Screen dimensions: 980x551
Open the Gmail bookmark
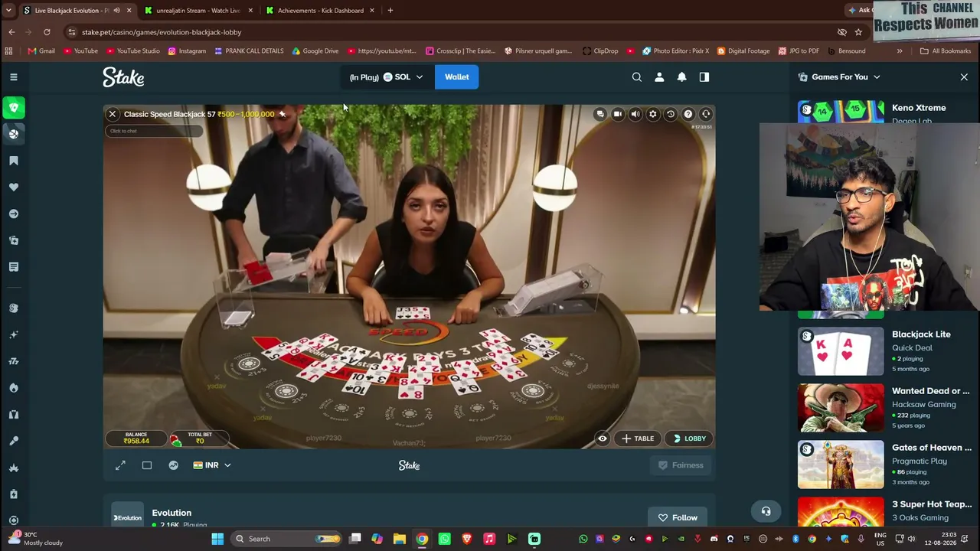click(41, 51)
